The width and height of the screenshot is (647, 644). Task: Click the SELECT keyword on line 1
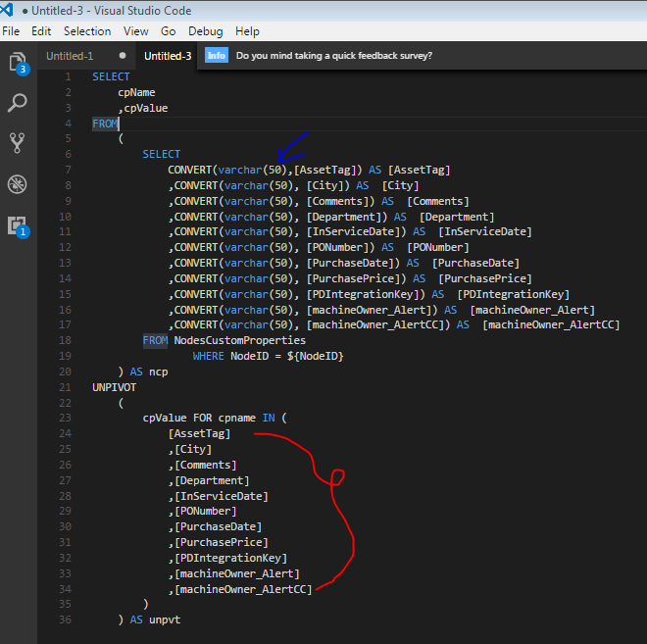[x=111, y=76]
